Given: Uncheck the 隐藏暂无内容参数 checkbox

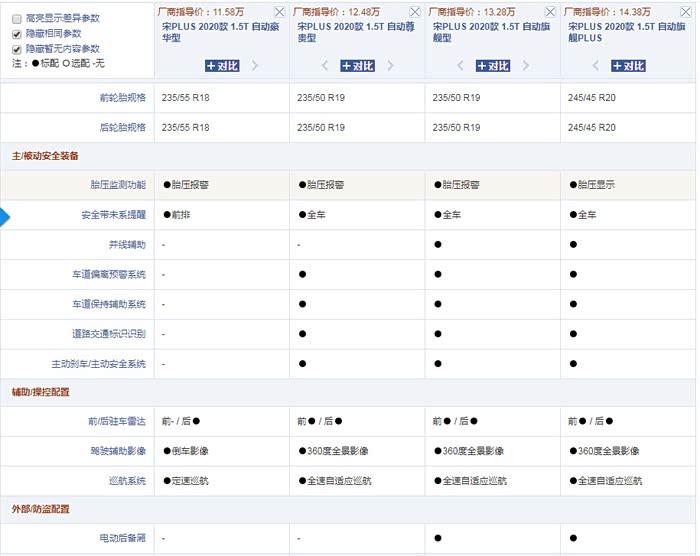Looking at the screenshot, I should (x=17, y=49).
